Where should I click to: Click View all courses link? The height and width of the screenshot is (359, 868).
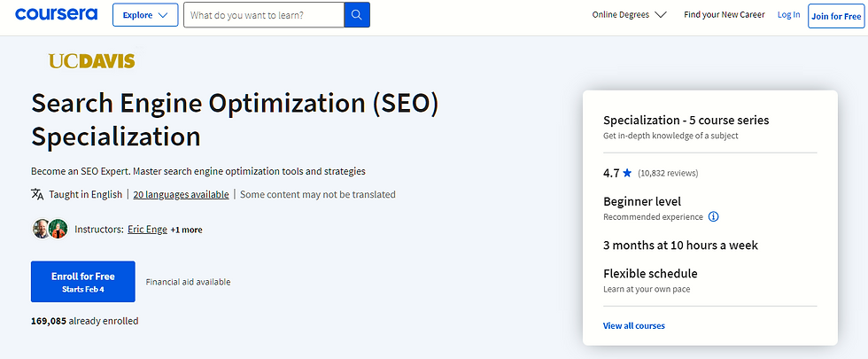(634, 325)
